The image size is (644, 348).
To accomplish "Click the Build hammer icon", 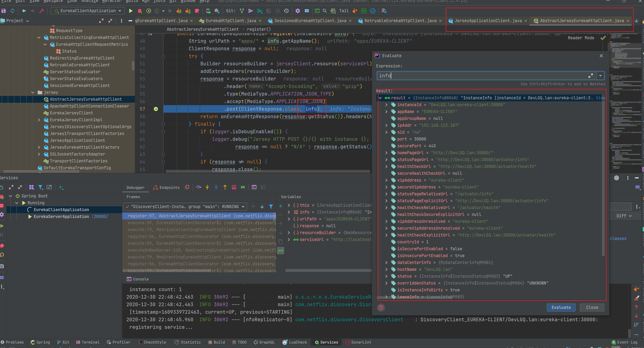I will (x=42, y=11).
